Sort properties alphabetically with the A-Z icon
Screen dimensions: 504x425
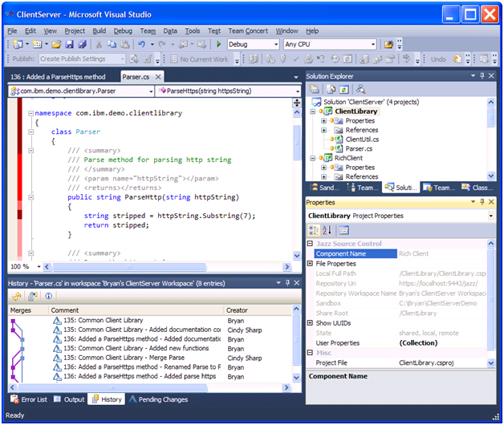coord(327,230)
